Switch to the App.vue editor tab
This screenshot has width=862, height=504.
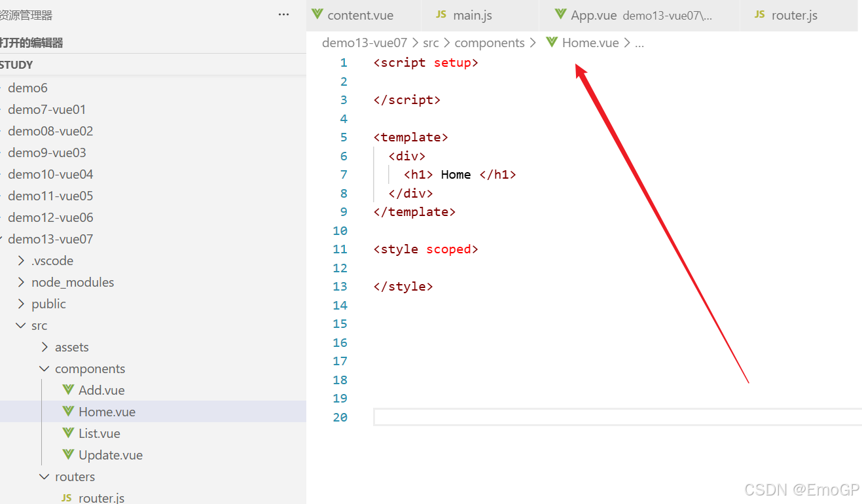click(639, 15)
